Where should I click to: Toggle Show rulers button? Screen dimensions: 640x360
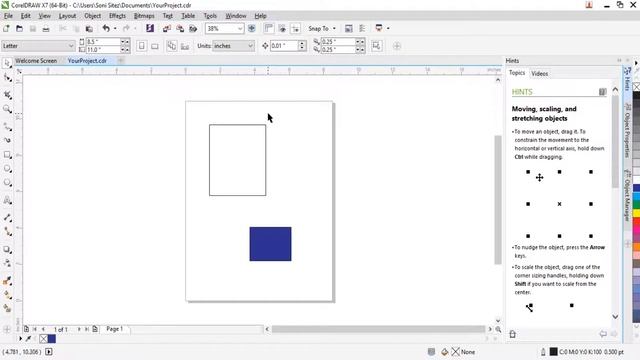tap(269, 29)
